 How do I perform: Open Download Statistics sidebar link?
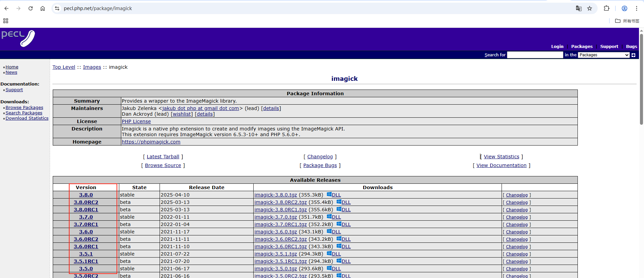click(x=27, y=118)
